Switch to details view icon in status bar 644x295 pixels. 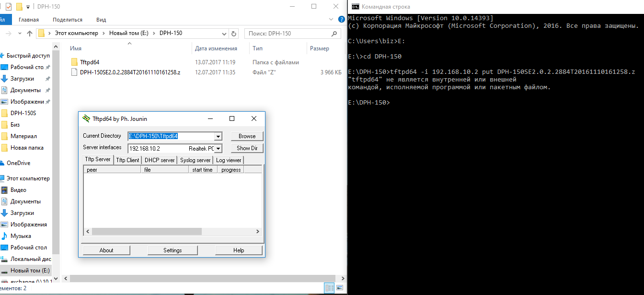[x=330, y=288]
